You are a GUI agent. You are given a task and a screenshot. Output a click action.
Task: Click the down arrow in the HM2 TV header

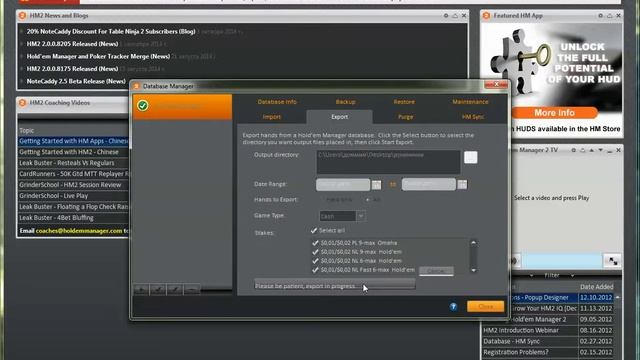tap(600, 150)
